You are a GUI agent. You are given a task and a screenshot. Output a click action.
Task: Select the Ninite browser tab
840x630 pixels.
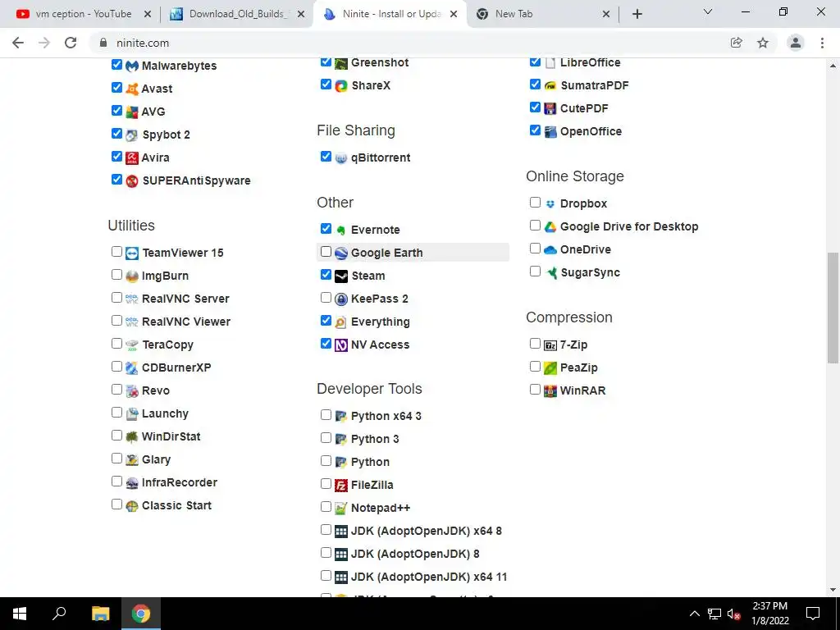coord(390,14)
